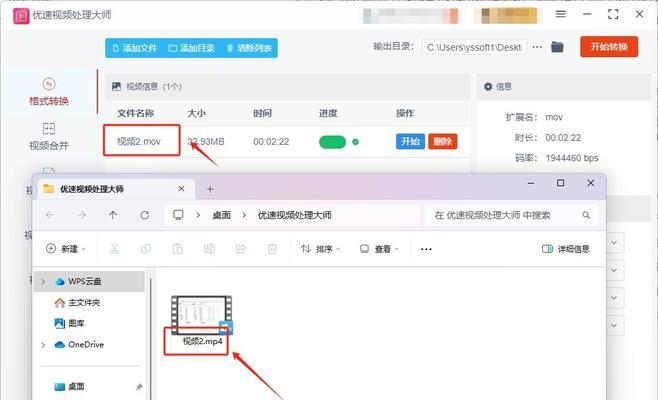Click the Copy icon in Explorer toolbar
Image resolution: width=658 pixels, height=400 pixels.
coord(146,249)
